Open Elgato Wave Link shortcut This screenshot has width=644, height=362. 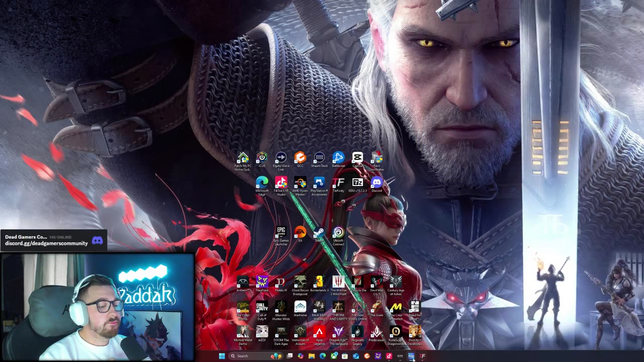tap(281, 161)
